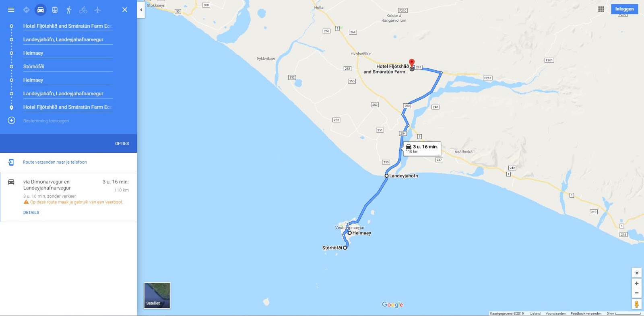644x316 pixels.
Task: Select the best travel mode icon
Action: (x=26, y=10)
